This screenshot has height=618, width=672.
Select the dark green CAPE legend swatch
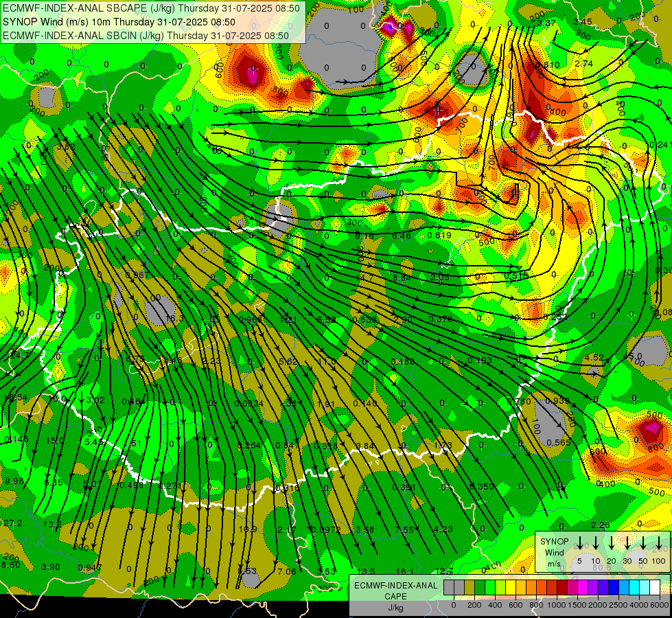point(480,588)
